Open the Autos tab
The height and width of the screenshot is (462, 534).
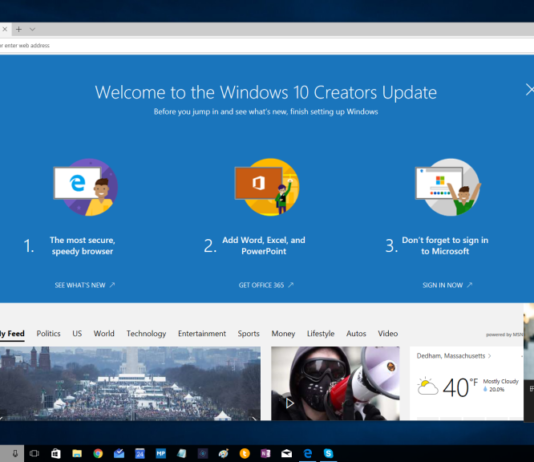click(356, 334)
